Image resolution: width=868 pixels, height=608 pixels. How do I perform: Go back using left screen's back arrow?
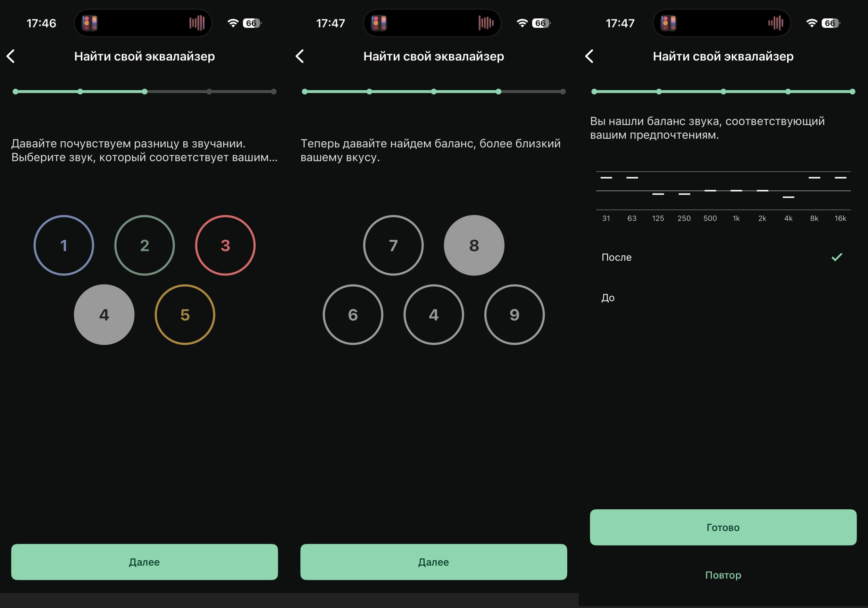click(11, 56)
